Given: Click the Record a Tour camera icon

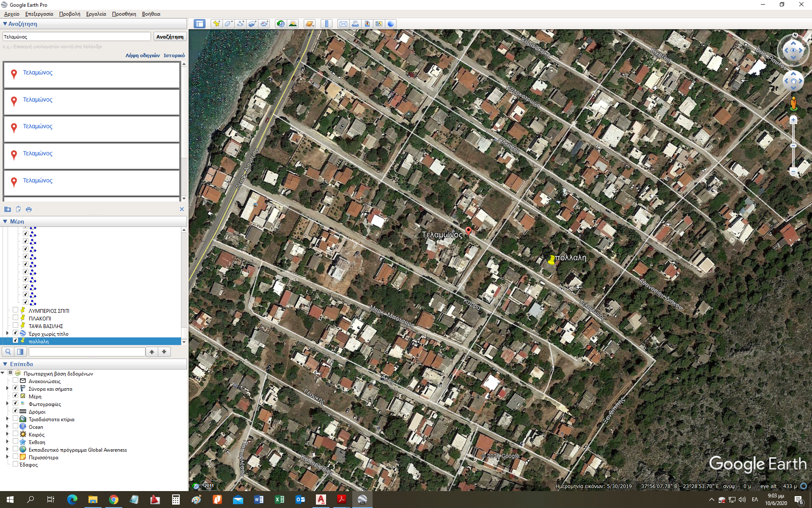Looking at the screenshot, I should (264, 24).
